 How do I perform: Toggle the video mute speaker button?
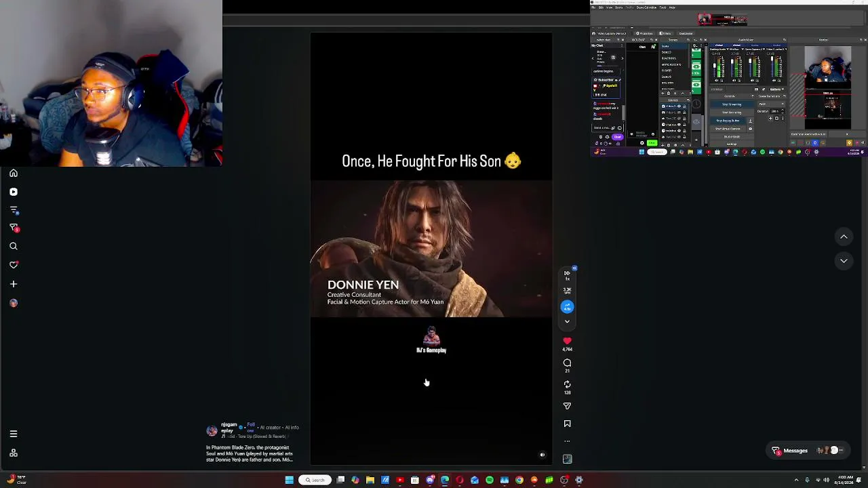(x=542, y=455)
